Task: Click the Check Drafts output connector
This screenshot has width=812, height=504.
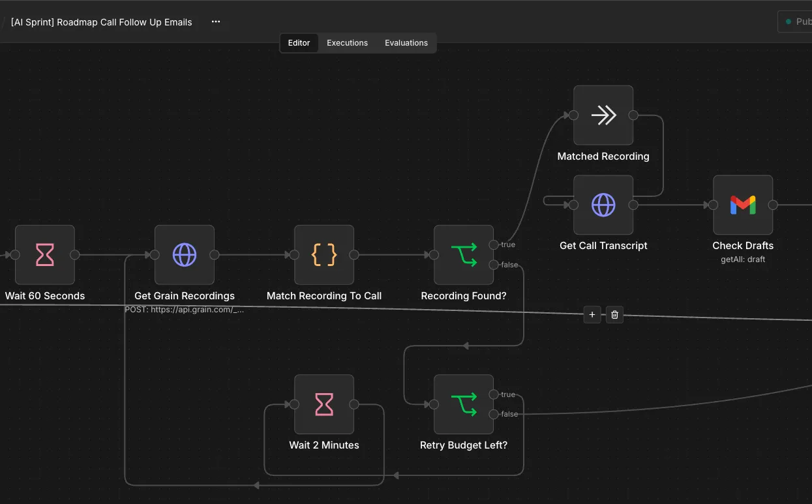Action: tap(773, 205)
